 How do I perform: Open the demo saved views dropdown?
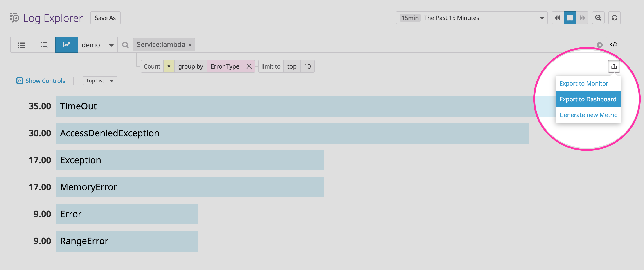click(x=98, y=45)
